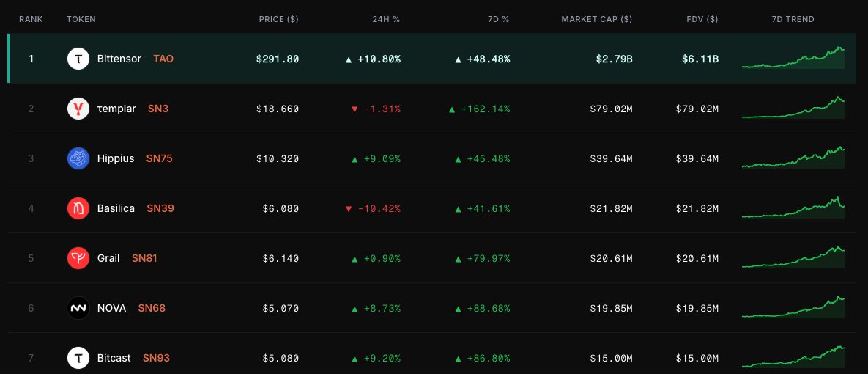This screenshot has height=374, width=868.
Task: Click the 7D TREND column header
Action: [x=793, y=19]
